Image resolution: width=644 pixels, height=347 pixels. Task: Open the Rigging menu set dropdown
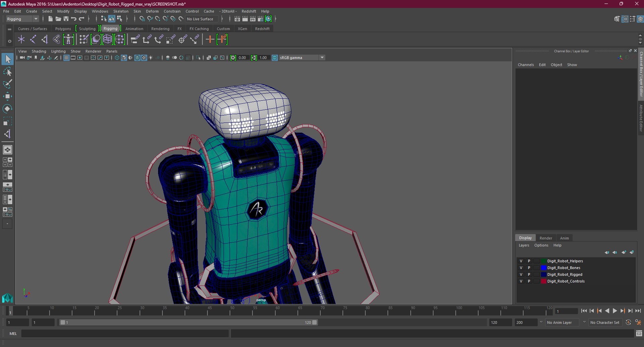point(22,19)
